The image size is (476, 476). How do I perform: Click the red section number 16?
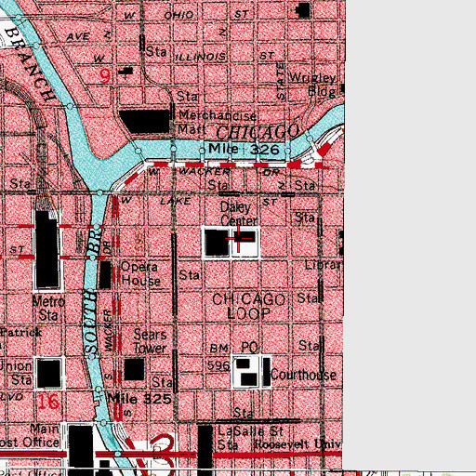coord(48,402)
